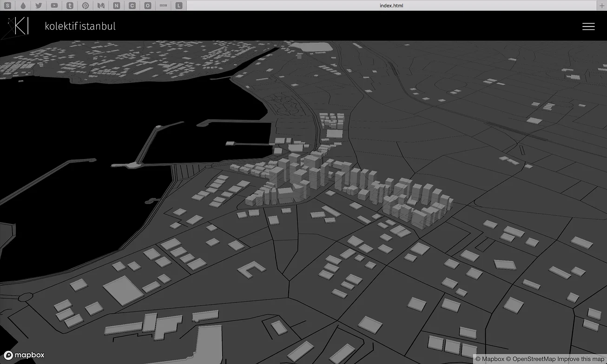Open the pinned tab with the C icon
This screenshot has width=607, height=364.
pyautogui.click(x=132, y=6)
